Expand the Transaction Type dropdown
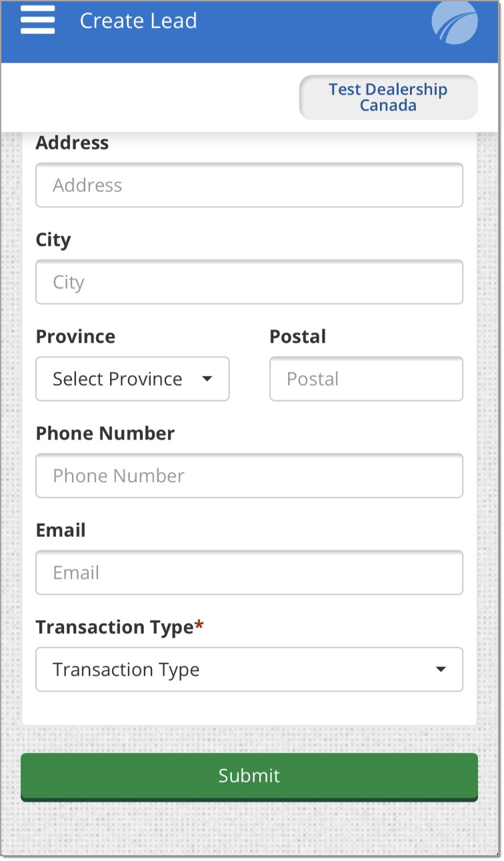 tap(249, 669)
